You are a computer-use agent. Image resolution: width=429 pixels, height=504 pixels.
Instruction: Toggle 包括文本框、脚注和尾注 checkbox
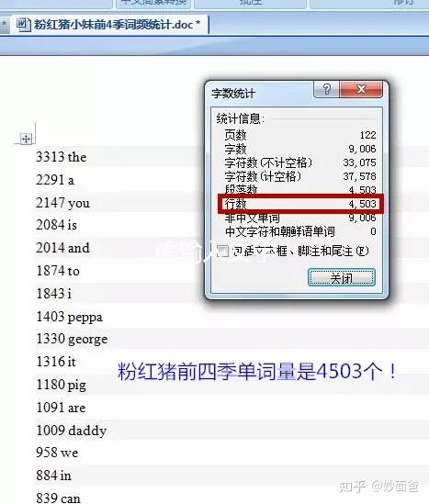coord(222,251)
